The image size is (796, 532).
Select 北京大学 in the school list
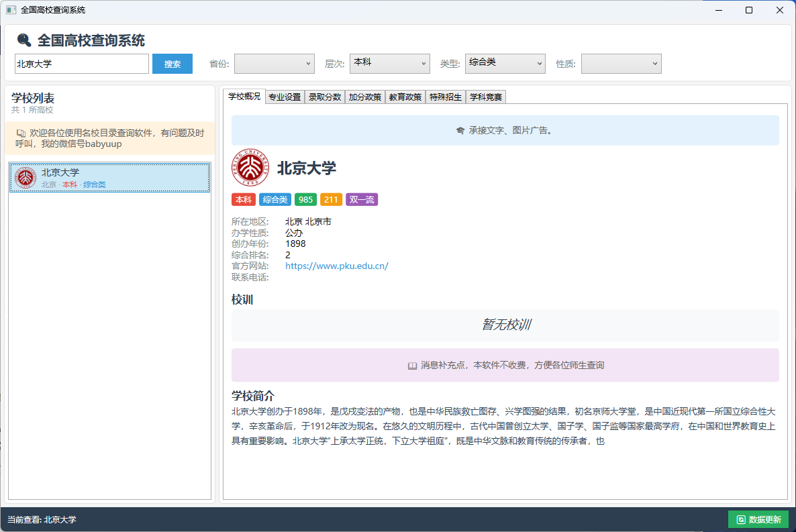109,178
